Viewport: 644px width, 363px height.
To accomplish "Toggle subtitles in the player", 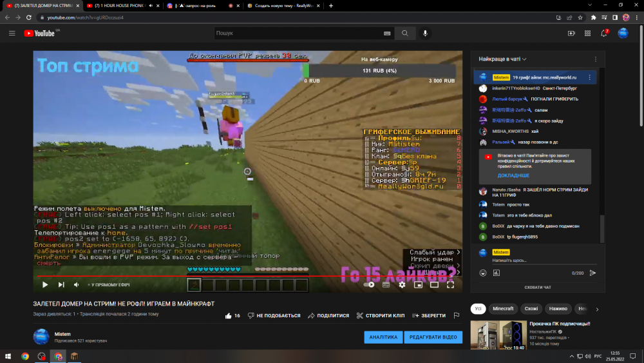I will click(x=386, y=284).
